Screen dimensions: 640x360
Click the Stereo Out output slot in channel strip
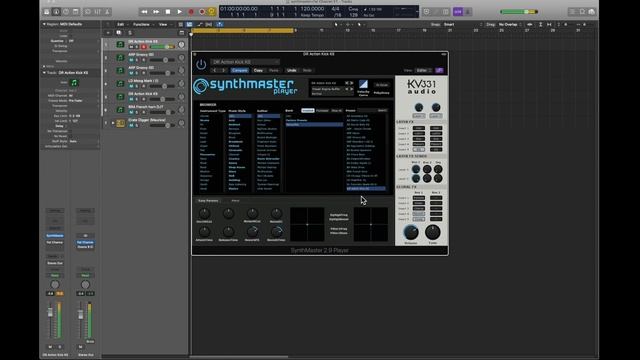55,263
